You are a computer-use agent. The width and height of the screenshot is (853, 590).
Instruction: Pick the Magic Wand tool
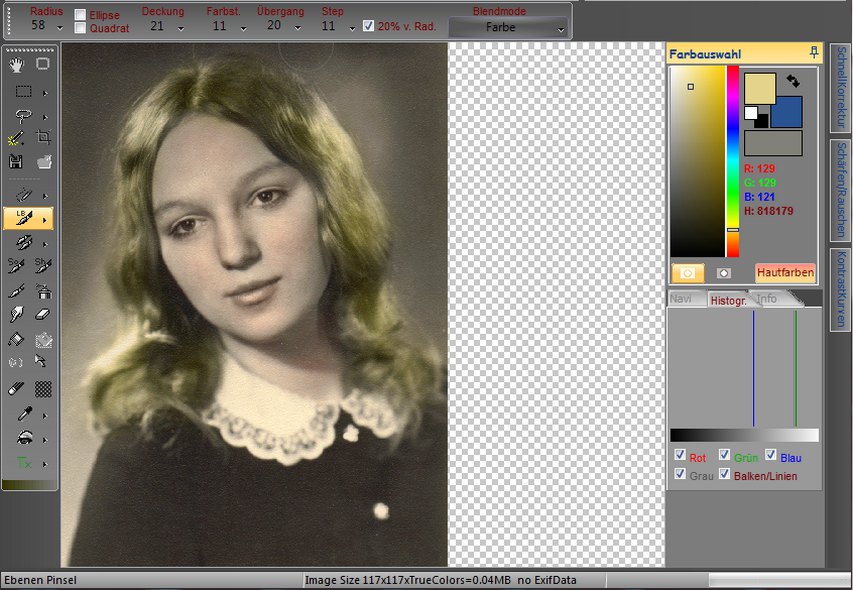[17, 138]
